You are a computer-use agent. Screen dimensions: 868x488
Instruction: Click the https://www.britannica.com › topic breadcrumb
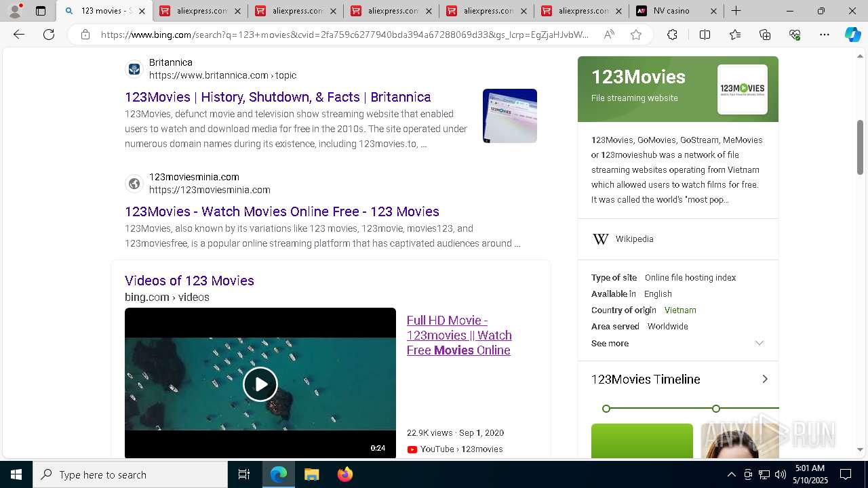pos(222,75)
